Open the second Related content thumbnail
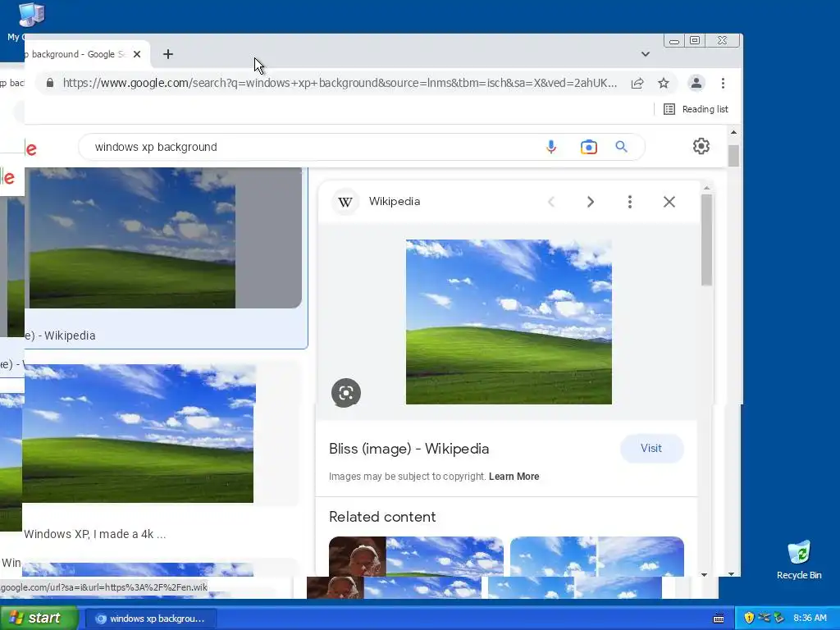 [x=597, y=557]
